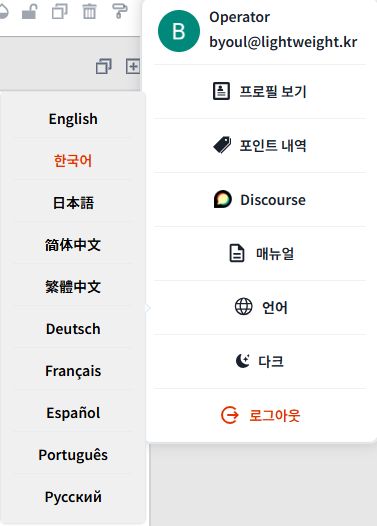377x526 pixels.
Task: Select Русский language option
Action: (x=73, y=497)
